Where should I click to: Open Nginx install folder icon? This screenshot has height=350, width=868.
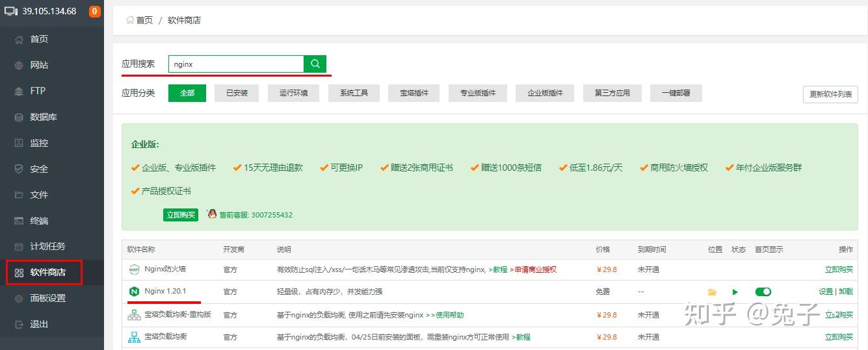[x=712, y=292]
